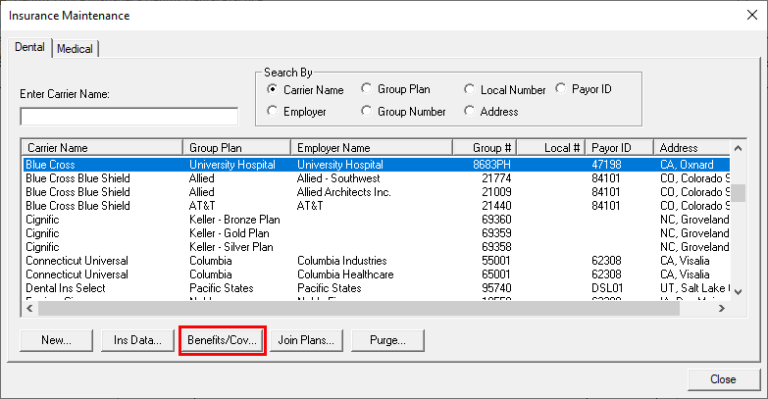Switch to the Medical tab
Viewport: 768px width, 399px height.
pyautogui.click(x=75, y=49)
